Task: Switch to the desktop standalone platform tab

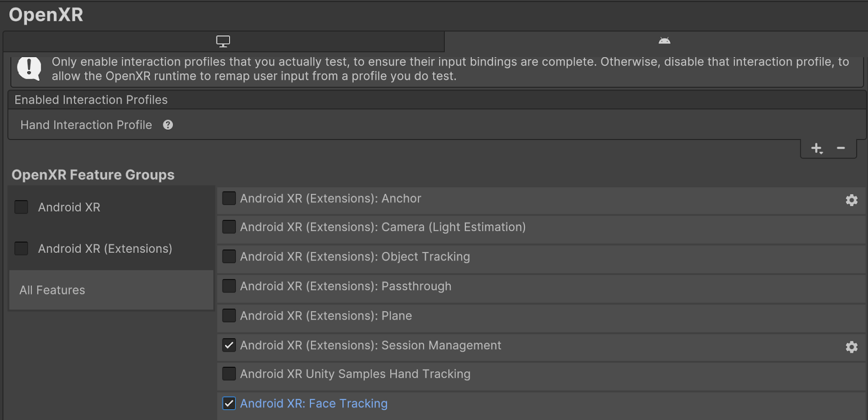Action: click(223, 41)
